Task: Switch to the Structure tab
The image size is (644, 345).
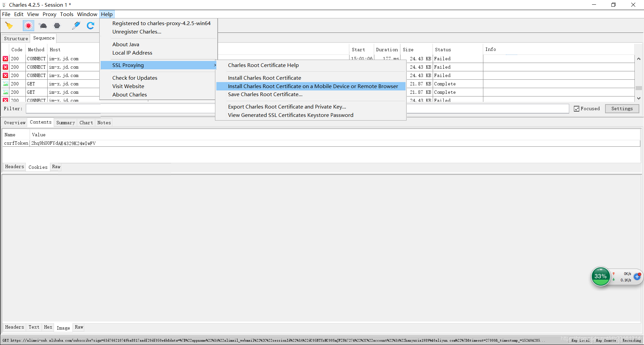Action: pos(16,39)
